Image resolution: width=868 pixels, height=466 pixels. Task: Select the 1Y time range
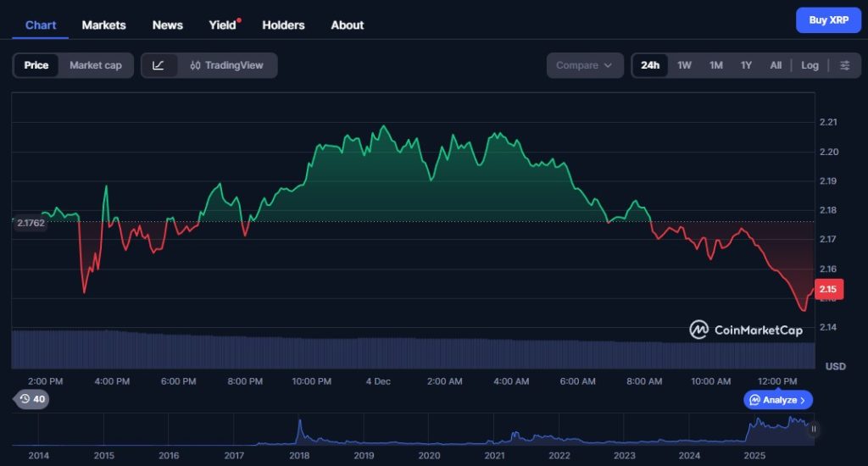point(746,65)
